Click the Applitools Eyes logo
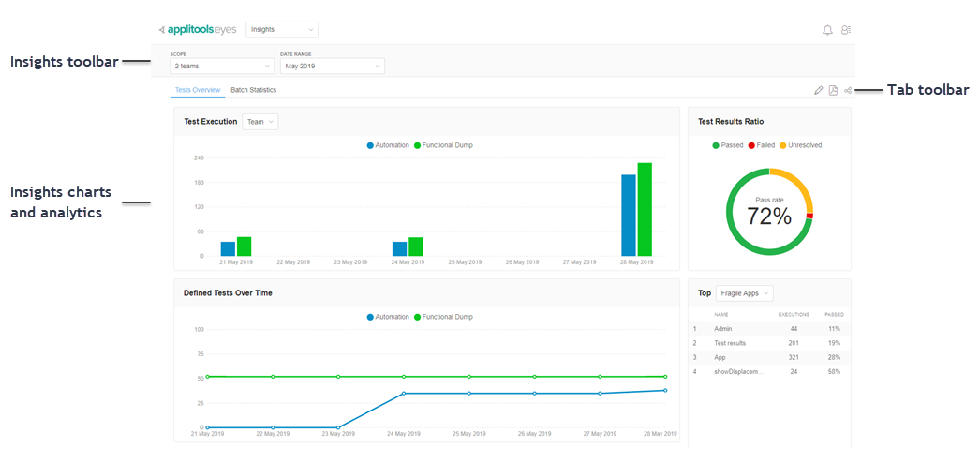The height and width of the screenshot is (463, 980). click(200, 30)
